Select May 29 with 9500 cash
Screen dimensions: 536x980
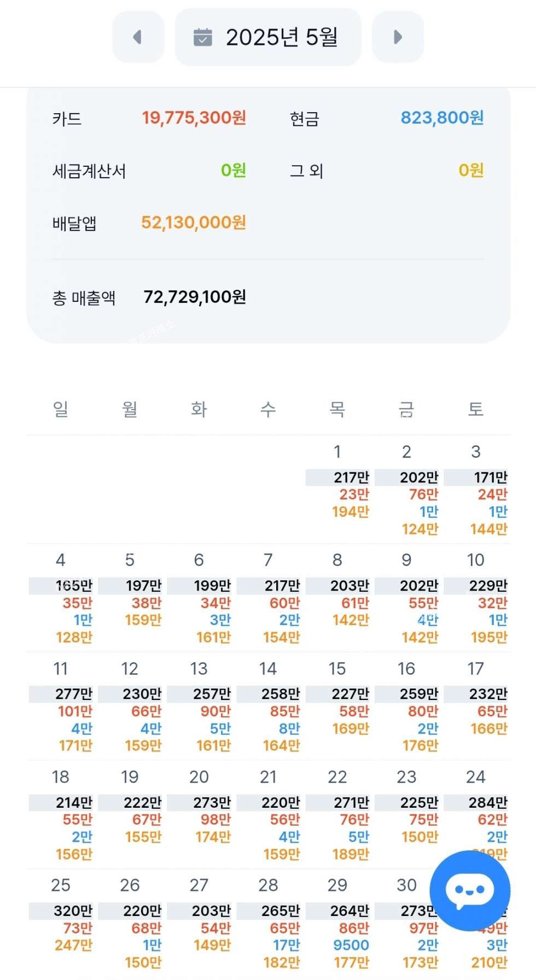[x=338, y=920]
